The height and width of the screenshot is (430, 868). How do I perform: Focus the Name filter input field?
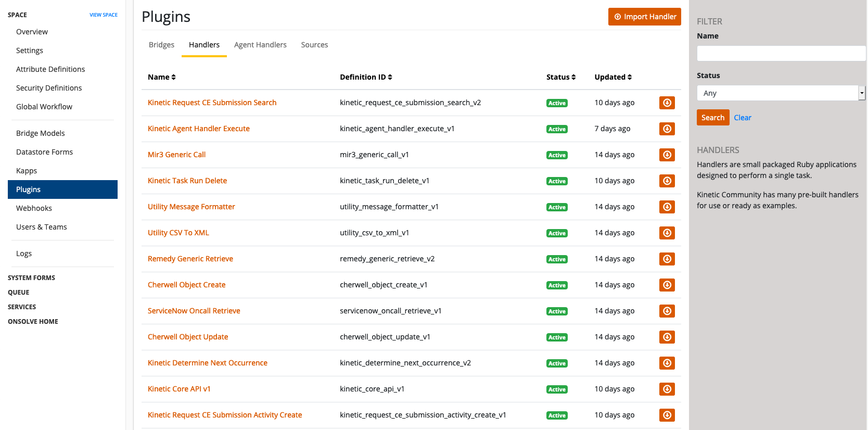pyautogui.click(x=781, y=53)
